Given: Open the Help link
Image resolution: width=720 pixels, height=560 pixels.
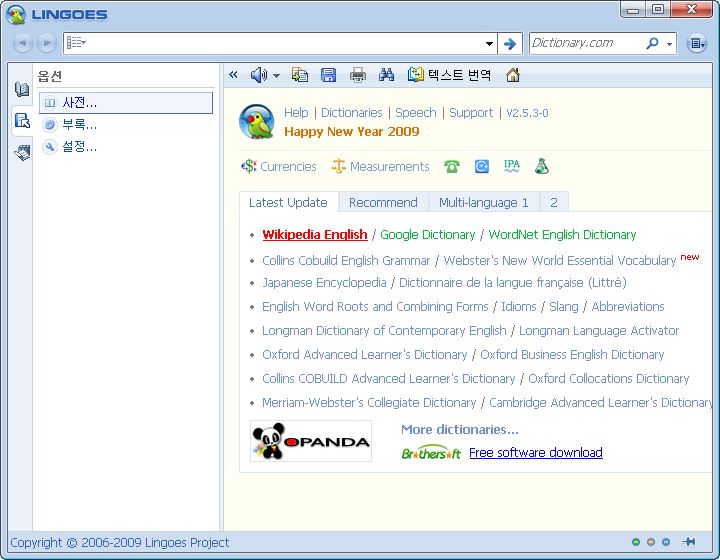Looking at the screenshot, I should [x=296, y=112].
